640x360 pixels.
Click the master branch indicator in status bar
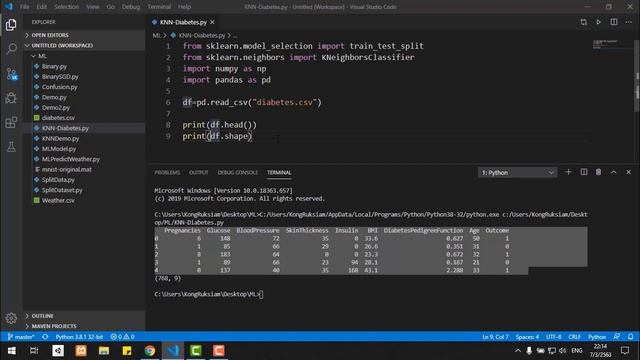pos(21,337)
